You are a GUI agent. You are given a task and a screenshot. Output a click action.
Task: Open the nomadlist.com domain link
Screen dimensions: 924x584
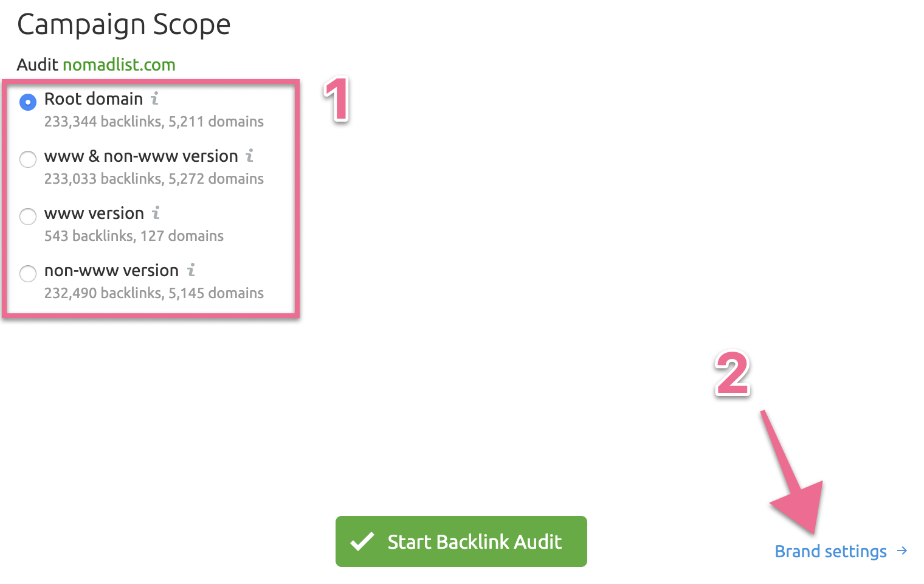point(119,64)
